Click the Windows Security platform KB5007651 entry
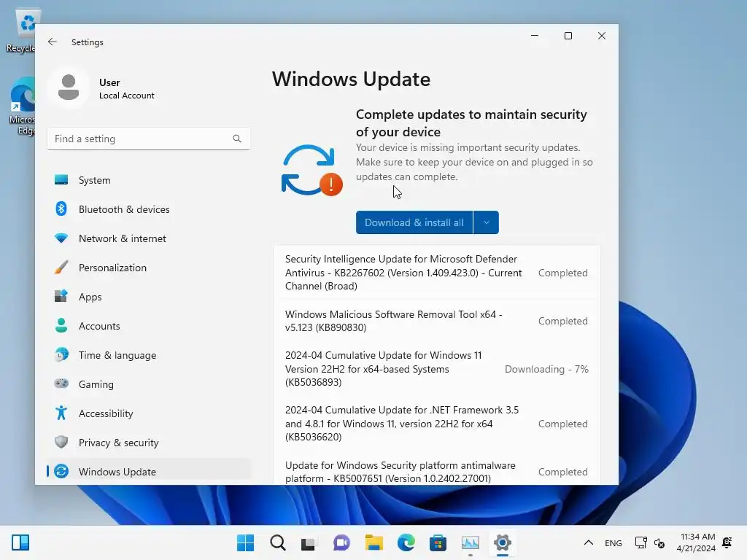The height and width of the screenshot is (560, 747). click(x=438, y=469)
